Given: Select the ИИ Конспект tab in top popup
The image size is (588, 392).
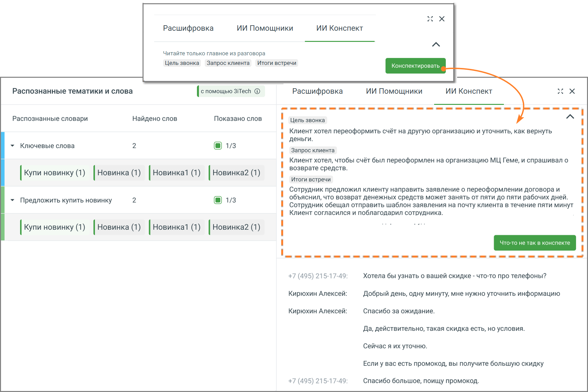Looking at the screenshot, I should coord(339,28).
